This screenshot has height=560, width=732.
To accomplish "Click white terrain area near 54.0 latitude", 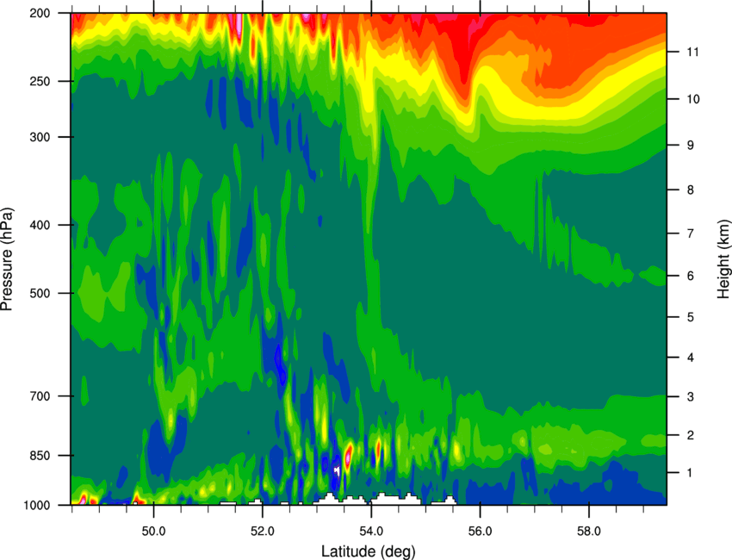I will (394, 500).
